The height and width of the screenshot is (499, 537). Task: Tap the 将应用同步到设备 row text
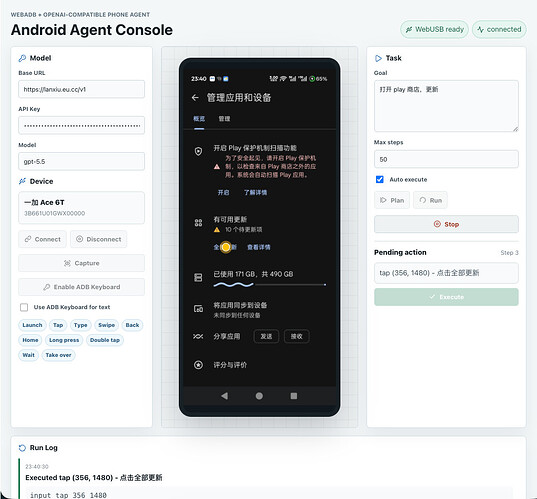point(240,305)
